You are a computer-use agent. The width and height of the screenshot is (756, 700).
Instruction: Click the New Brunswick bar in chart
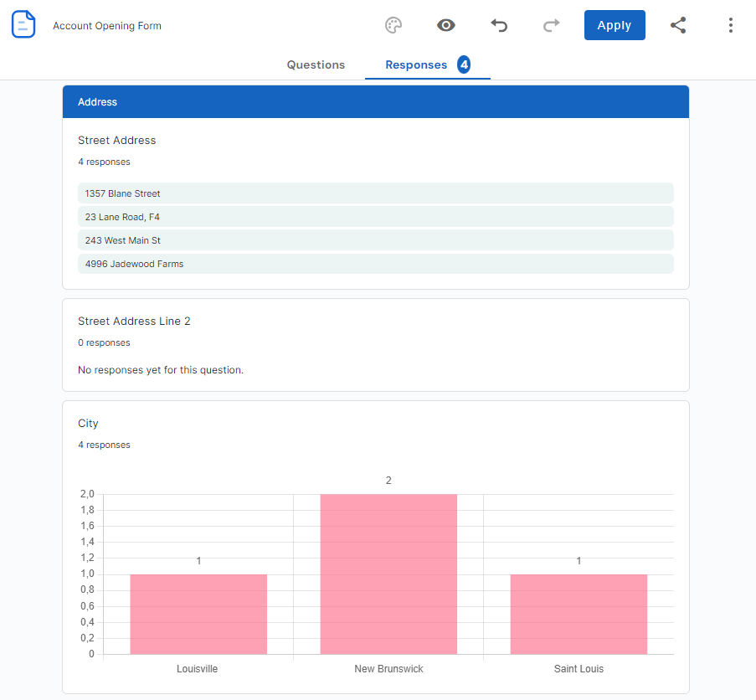coord(388,574)
